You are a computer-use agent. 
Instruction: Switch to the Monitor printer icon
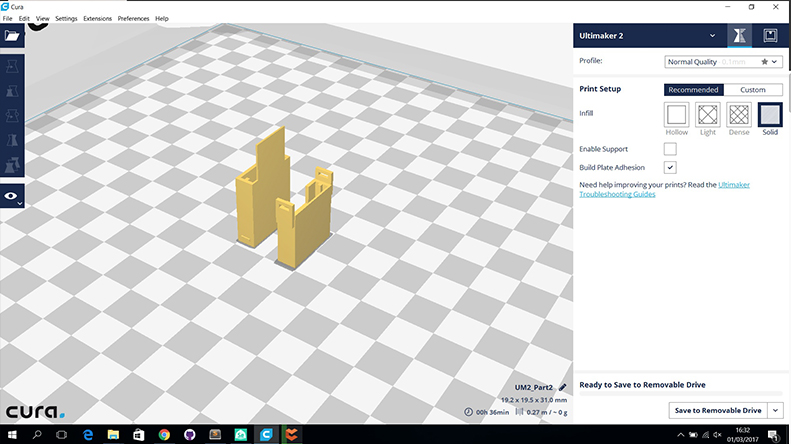point(770,35)
